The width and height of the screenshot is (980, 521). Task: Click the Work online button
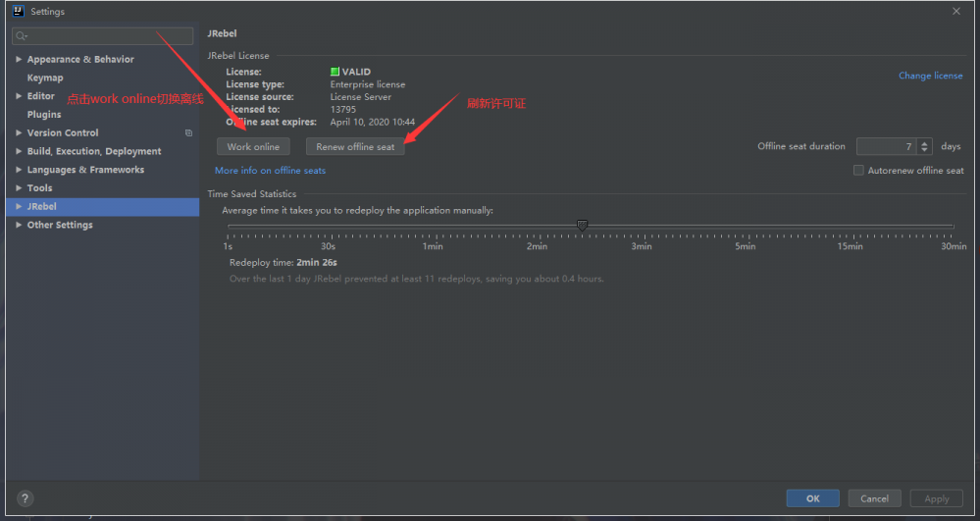[253, 146]
